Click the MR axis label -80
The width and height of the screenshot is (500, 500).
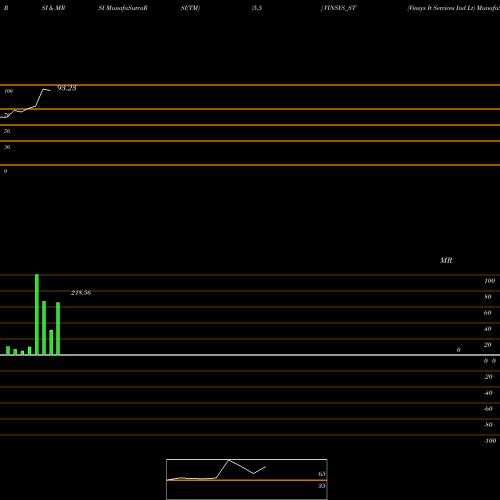[x=488, y=425]
